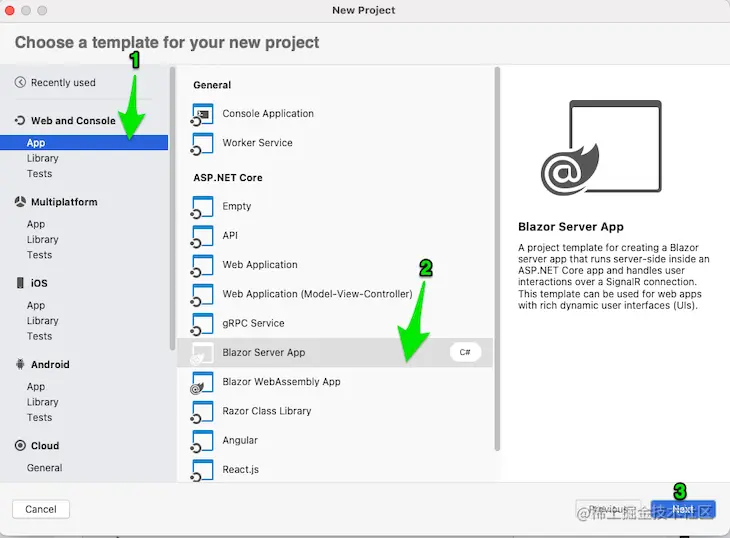Choose Web Application (Model-View-Controller) template
Screen dimensions: 730x538
pyautogui.click(x=334, y=294)
